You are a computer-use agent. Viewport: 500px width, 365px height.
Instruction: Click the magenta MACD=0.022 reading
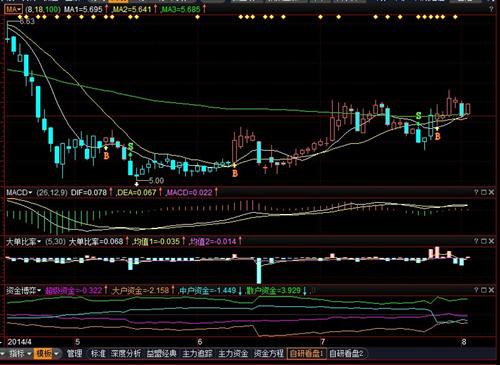tap(189, 192)
